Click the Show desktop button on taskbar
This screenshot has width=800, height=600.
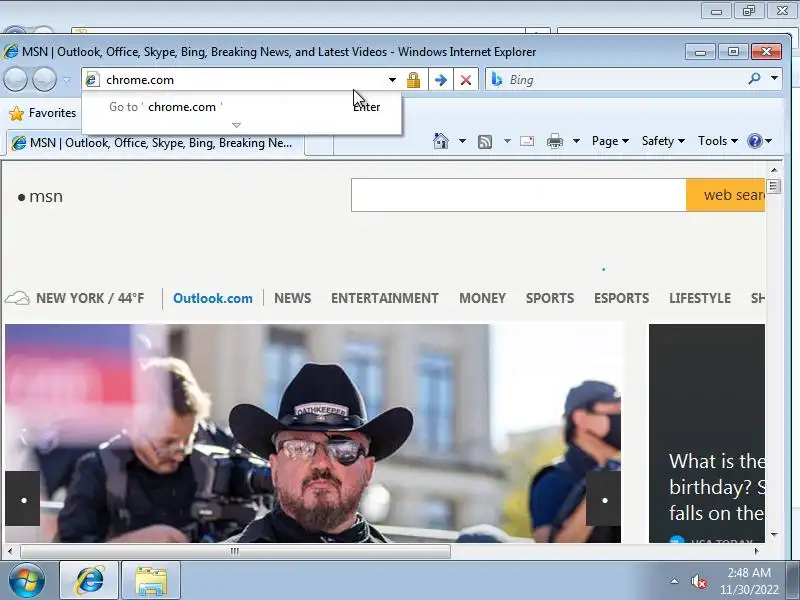[793, 581]
